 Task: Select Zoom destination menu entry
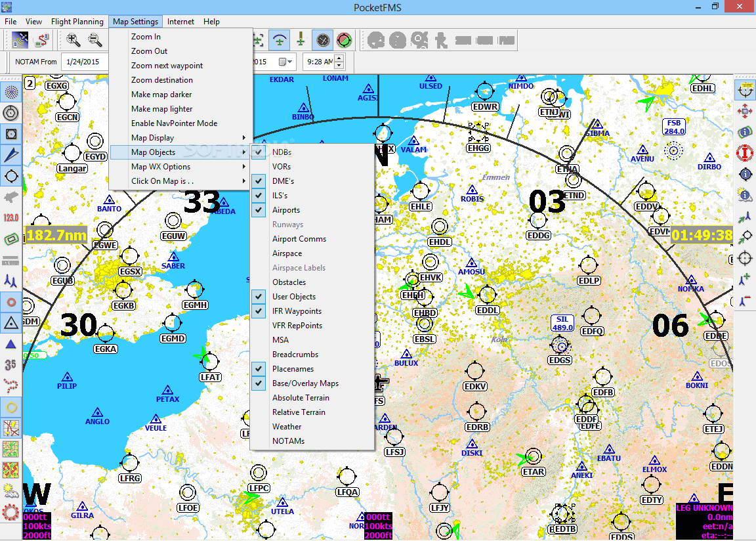(x=181, y=79)
